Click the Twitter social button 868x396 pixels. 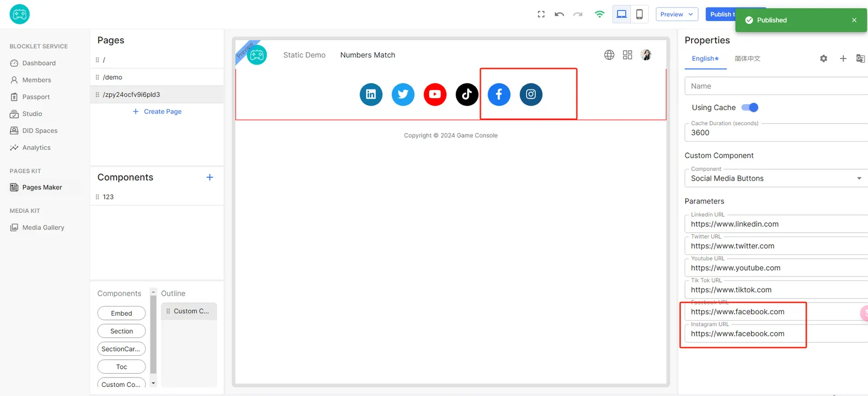pos(403,94)
